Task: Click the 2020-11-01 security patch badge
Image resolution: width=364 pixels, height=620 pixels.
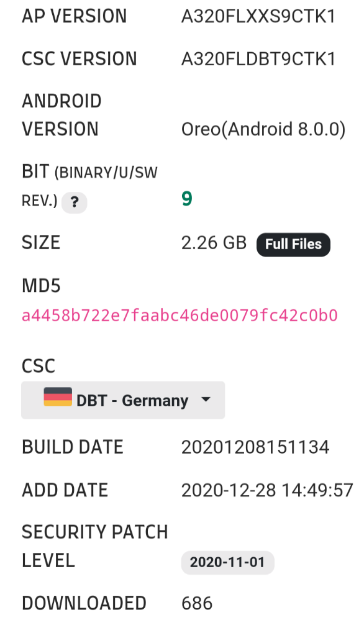Action: tap(227, 562)
